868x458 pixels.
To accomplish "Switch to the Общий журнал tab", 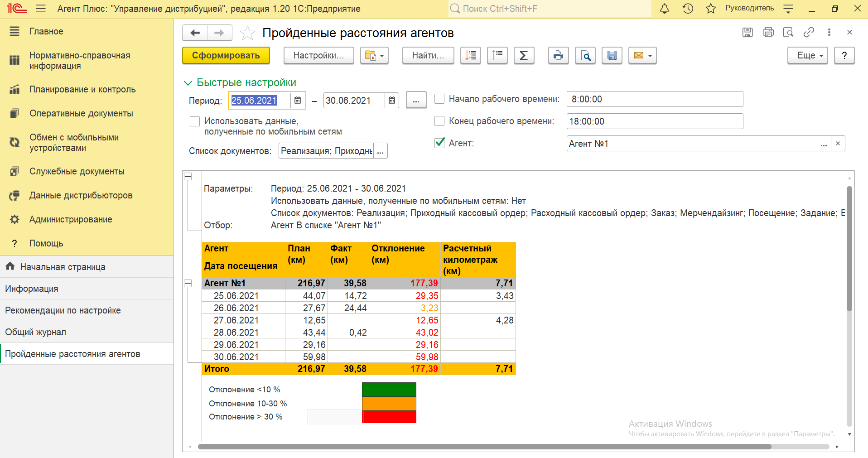I will [36, 332].
